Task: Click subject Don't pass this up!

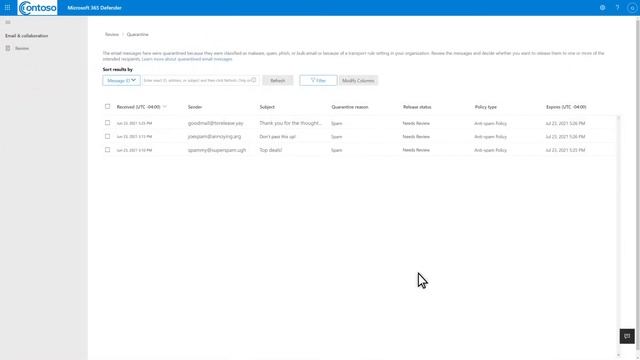Action: [278, 136]
